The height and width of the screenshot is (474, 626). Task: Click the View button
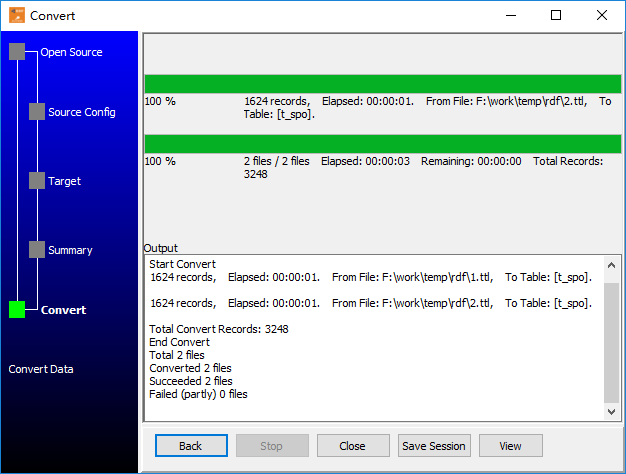pyautogui.click(x=511, y=446)
